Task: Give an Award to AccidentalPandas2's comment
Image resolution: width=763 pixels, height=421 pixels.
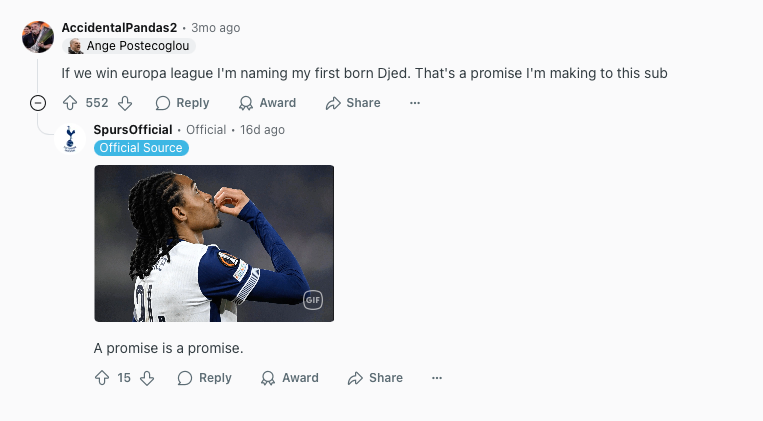Action: [267, 103]
